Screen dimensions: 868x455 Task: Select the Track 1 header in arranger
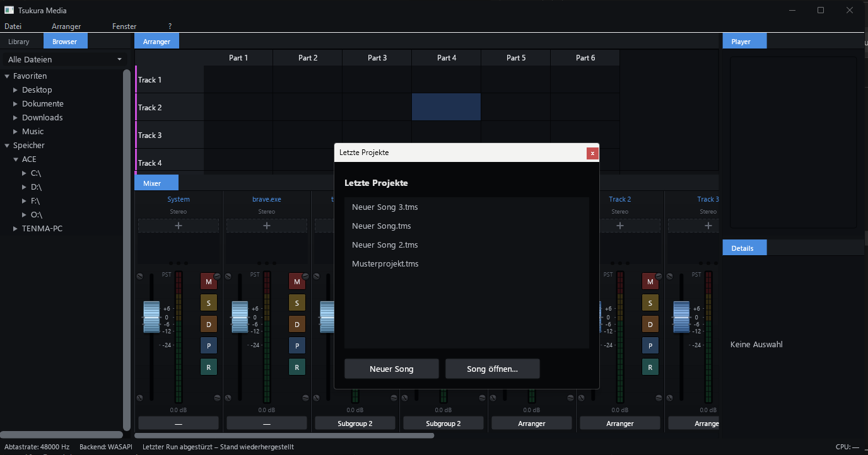coord(169,80)
